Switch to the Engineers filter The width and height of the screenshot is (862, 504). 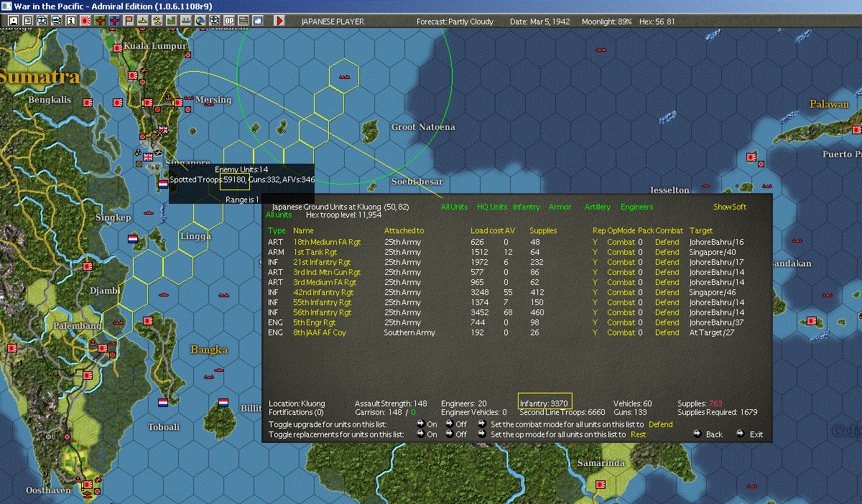click(637, 207)
